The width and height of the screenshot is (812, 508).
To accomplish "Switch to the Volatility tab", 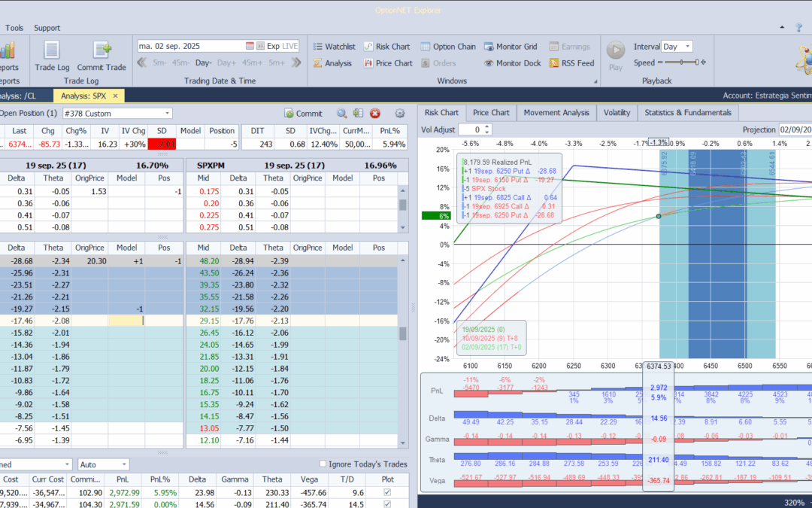I will 617,112.
